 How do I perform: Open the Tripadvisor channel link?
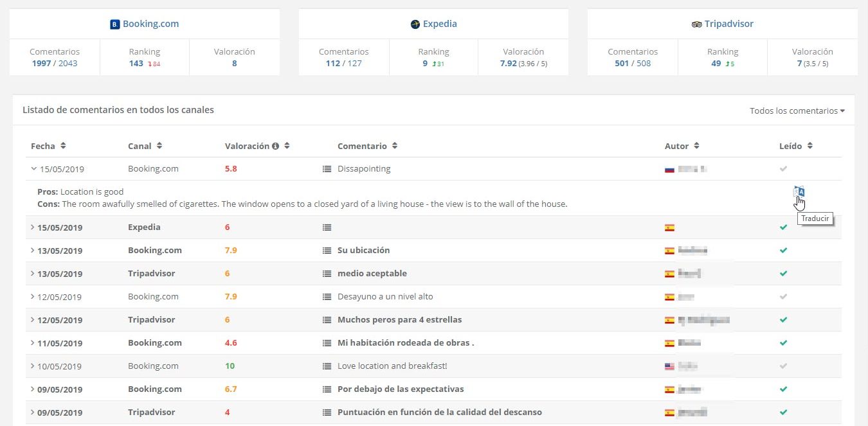click(x=729, y=24)
